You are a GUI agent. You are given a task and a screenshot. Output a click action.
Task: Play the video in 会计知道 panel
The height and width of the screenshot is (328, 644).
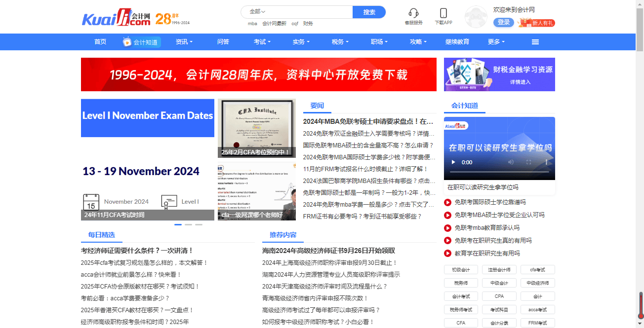453,162
